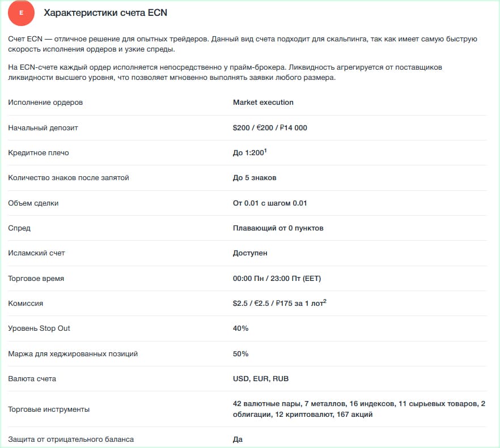500x448 pixels.
Task: Click the "Характеристики счета ECN" heading
Action: (x=105, y=12)
